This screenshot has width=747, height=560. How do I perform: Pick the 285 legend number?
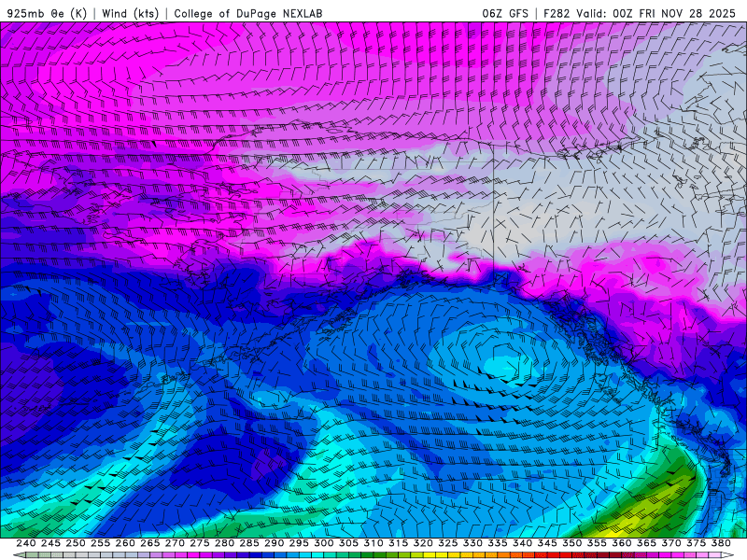click(x=249, y=543)
